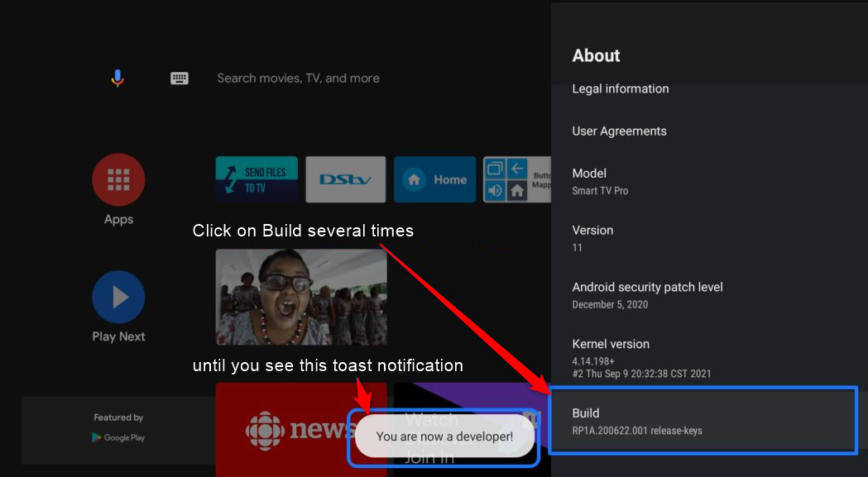Click the search movies, TV field
The width and height of the screenshot is (868, 477).
click(x=299, y=78)
